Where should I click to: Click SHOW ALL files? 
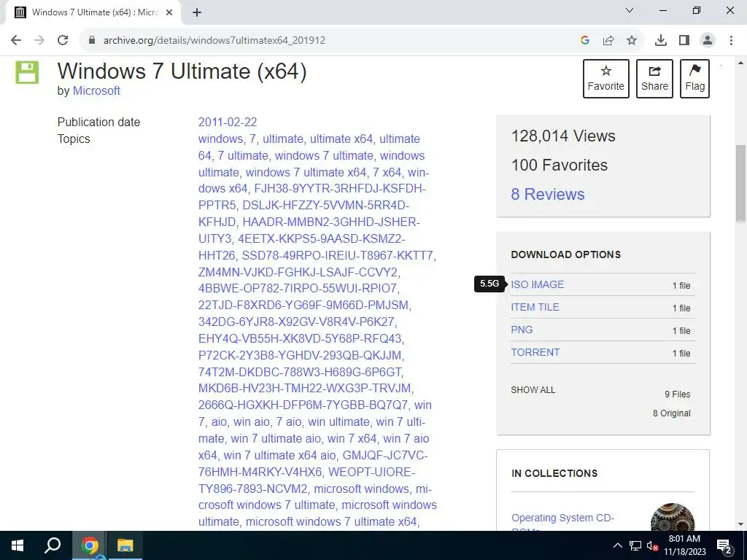[533, 390]
